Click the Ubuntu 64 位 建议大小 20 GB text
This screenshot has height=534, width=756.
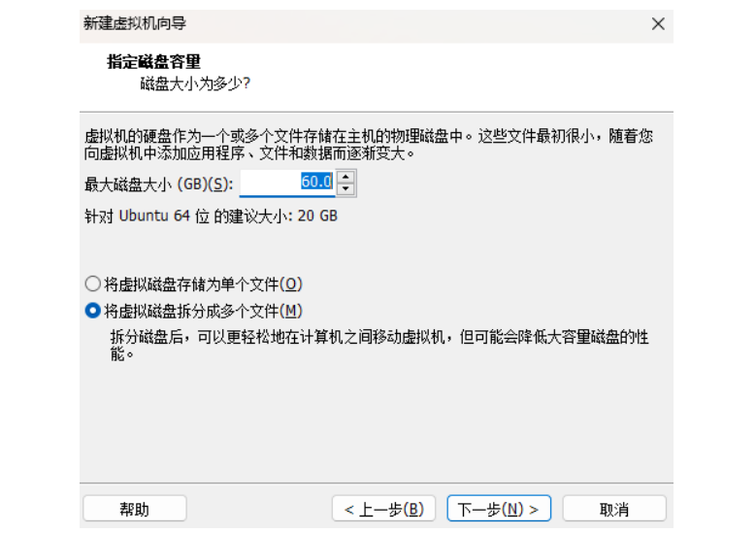[211, 216]
